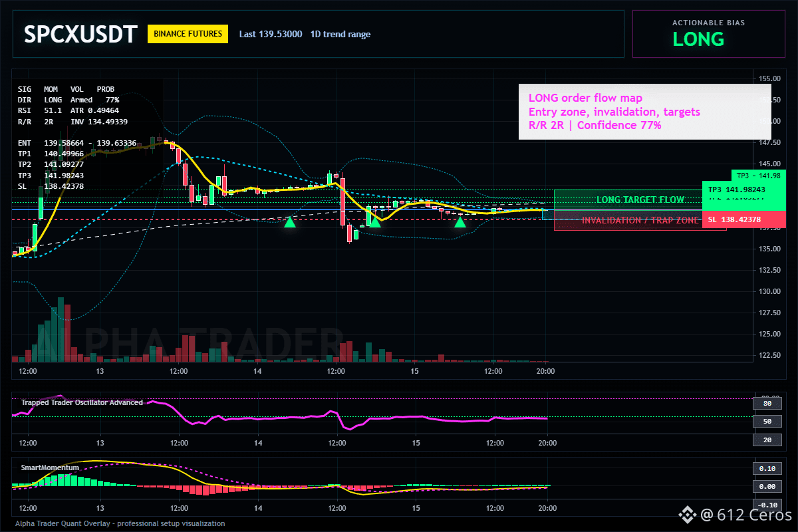Screen dimensions: 798x532
Task: Click the 125.00 price axis label
Action: click(769, 334)
